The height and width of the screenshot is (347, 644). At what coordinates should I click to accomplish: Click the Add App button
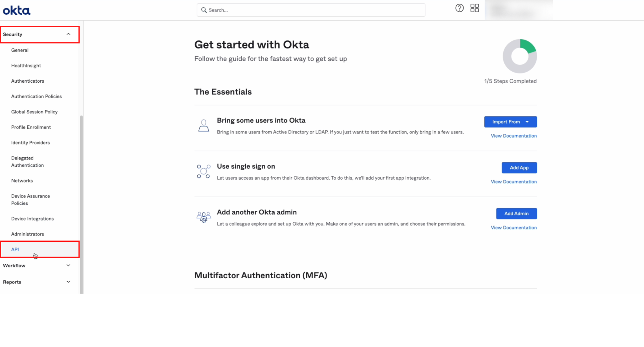(x=519, y=168)
